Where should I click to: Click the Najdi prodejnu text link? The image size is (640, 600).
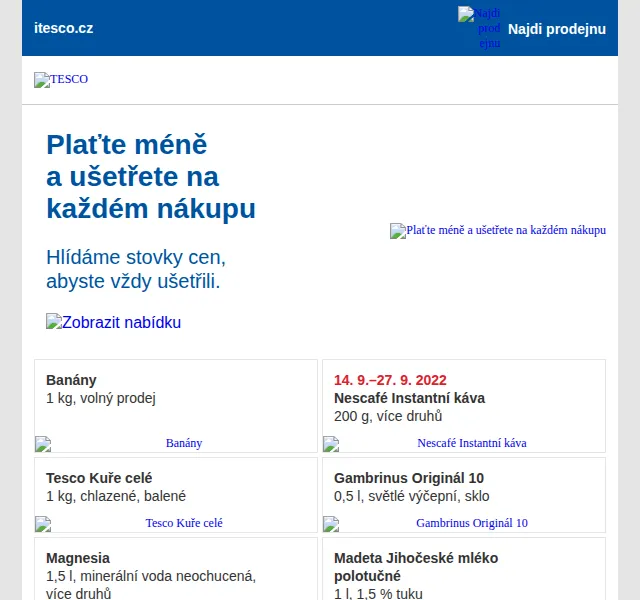pyautogui.click(x=557, y=29)
